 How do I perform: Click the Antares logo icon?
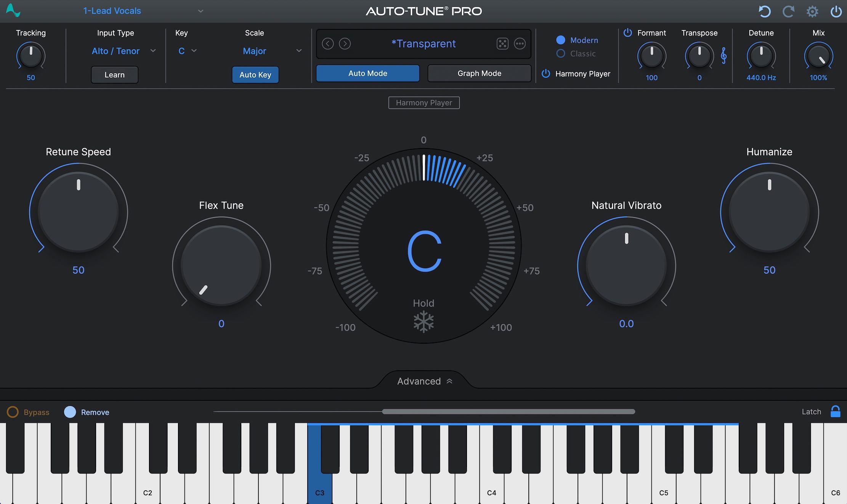tap(13, 11)
